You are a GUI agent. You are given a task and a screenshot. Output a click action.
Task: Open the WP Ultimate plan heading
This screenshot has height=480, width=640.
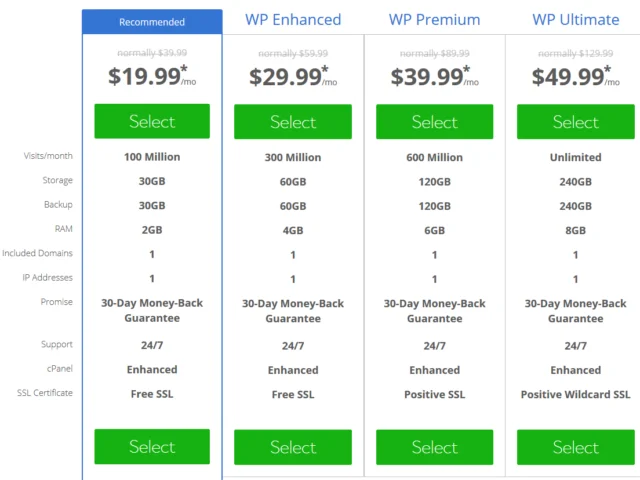pyautogui.click(x=576, y=20)
